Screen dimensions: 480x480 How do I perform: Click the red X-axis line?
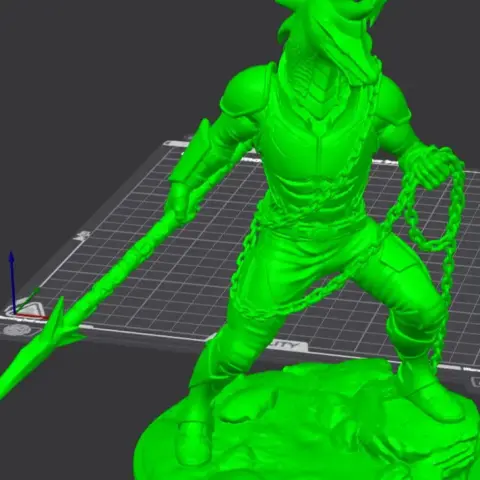[31, 316]
